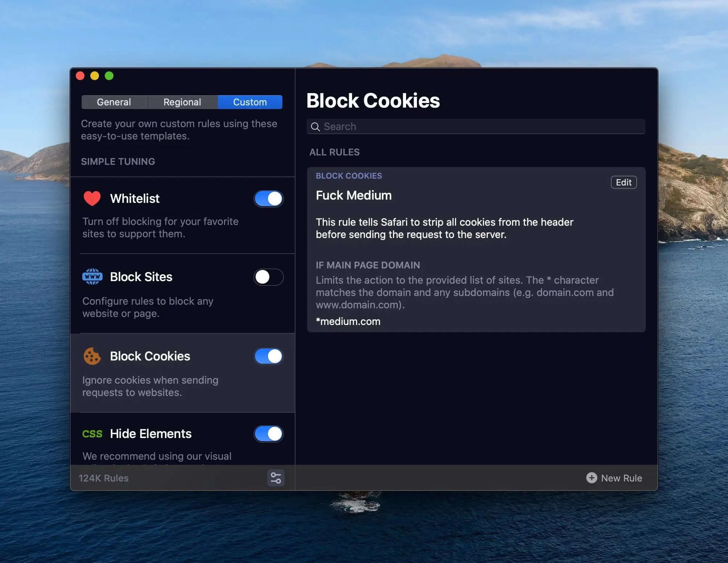
Task: Edit the Fuck Medium rule
Action: click(623, 182)
